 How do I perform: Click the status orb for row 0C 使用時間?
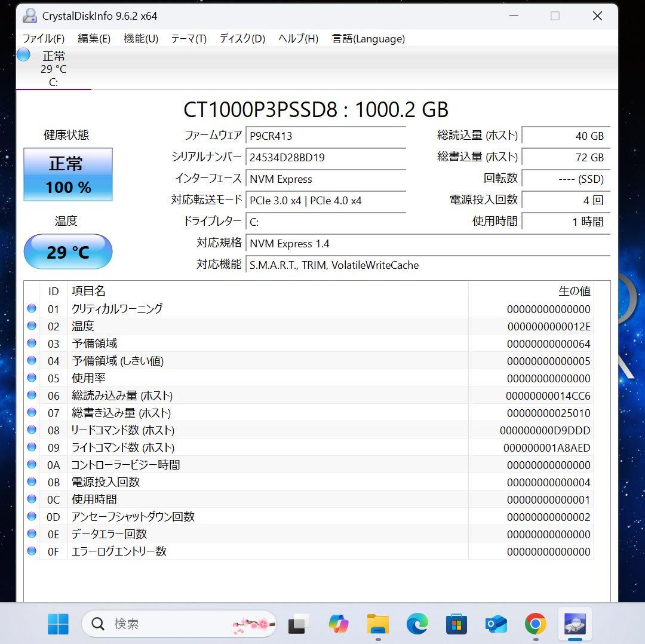(32, 499)
